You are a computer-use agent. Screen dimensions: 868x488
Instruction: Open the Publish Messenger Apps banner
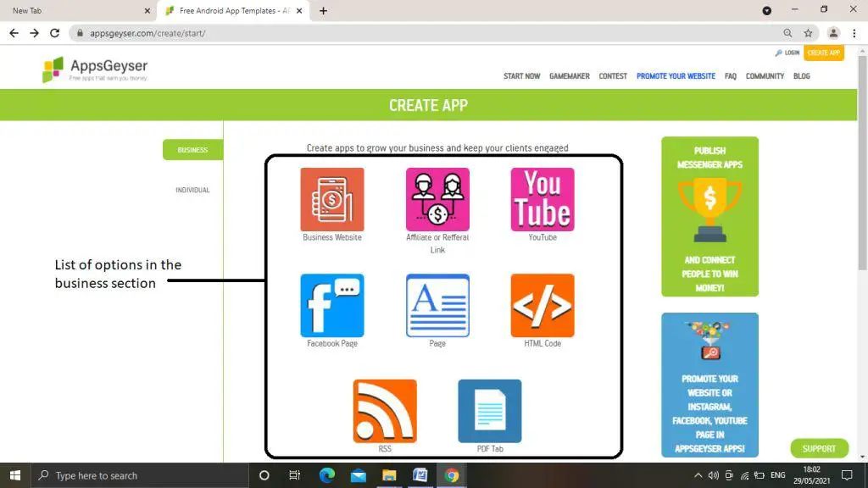pyautogui.click(x=709, y=216)
